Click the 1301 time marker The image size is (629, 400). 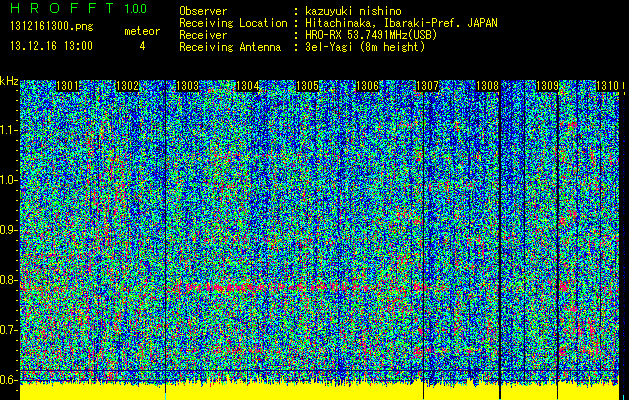68,87
